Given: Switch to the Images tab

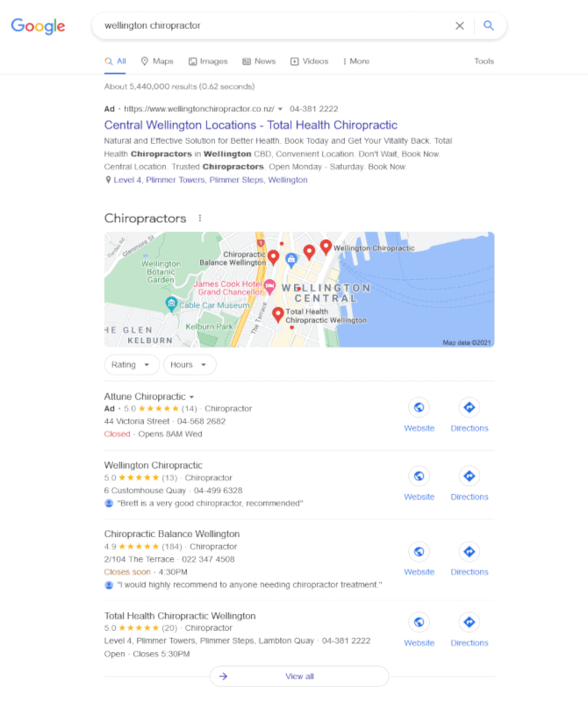Looking at the screenshot, I should point(208,61).
